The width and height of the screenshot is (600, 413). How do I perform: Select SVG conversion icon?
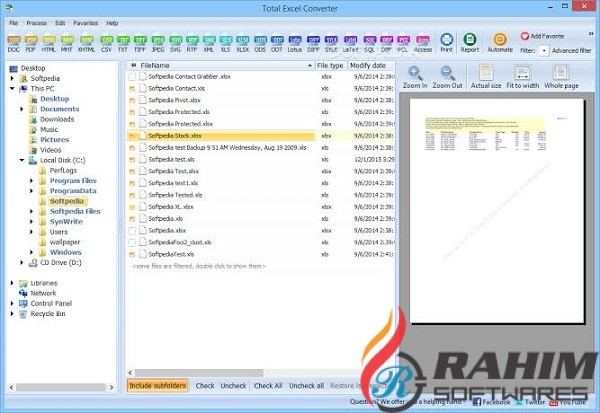tap(175, 44)
